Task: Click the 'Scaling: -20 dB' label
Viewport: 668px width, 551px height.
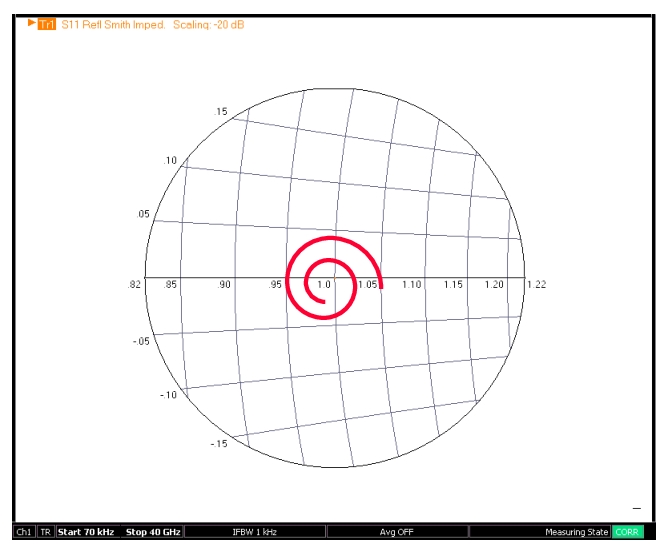Action: 208,25
